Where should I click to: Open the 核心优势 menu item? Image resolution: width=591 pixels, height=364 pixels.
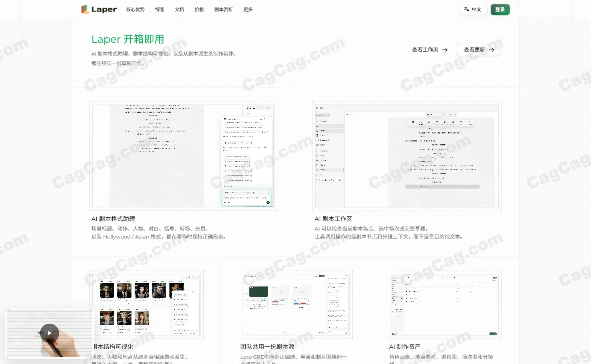coord(135,10)
